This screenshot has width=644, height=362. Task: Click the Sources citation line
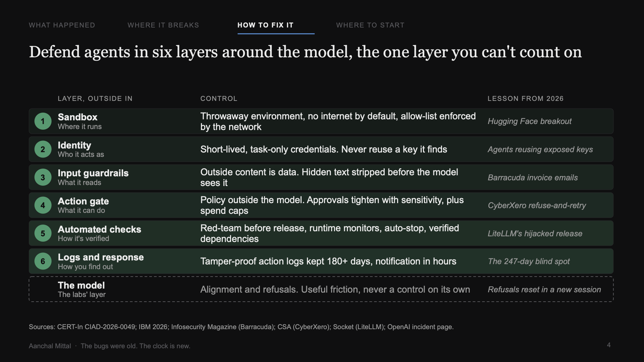241,327
